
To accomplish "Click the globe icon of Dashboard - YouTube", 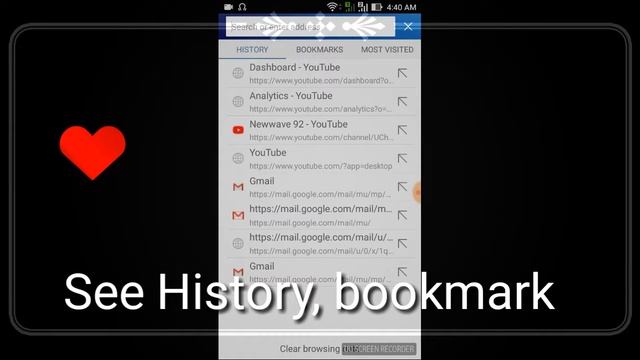I will pyautogui.click(x=238, y=73).
